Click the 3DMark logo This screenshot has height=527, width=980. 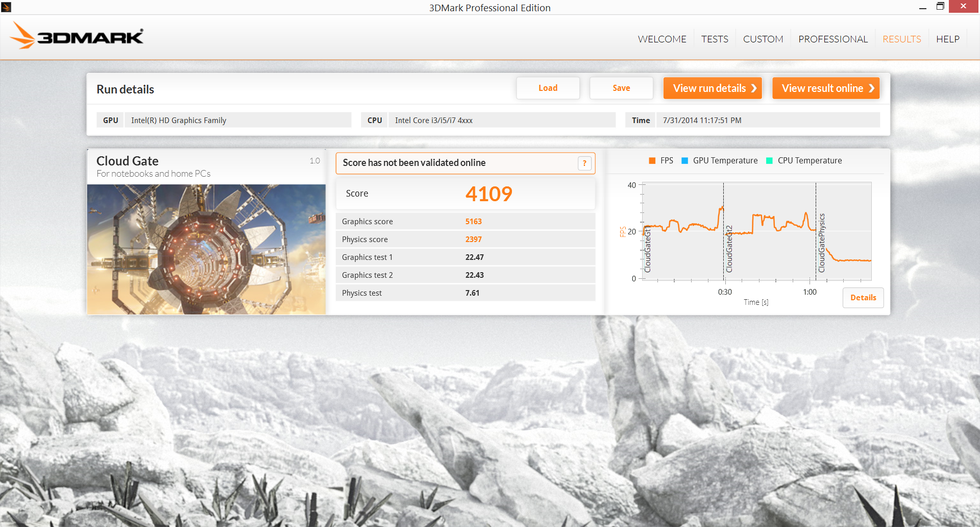coord(77,36)
